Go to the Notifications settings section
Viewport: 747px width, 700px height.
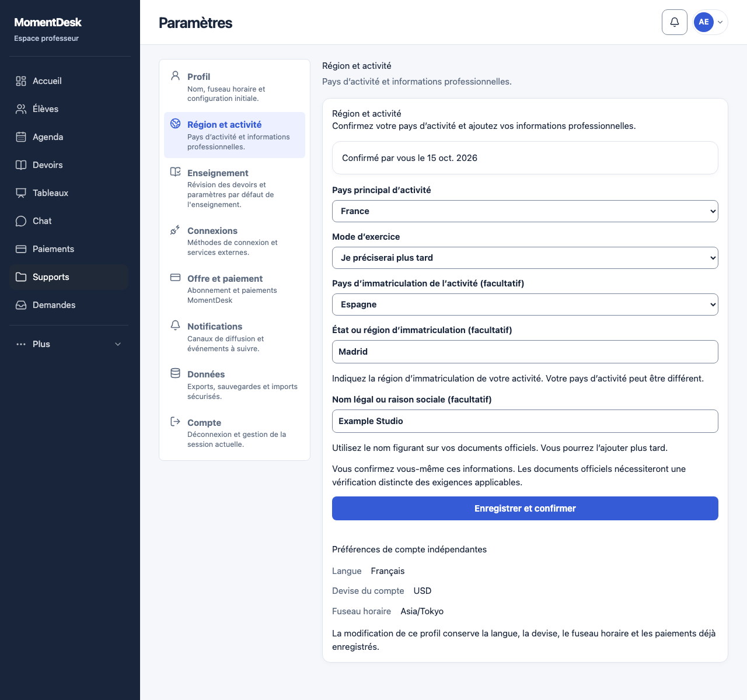coord(235,337)
